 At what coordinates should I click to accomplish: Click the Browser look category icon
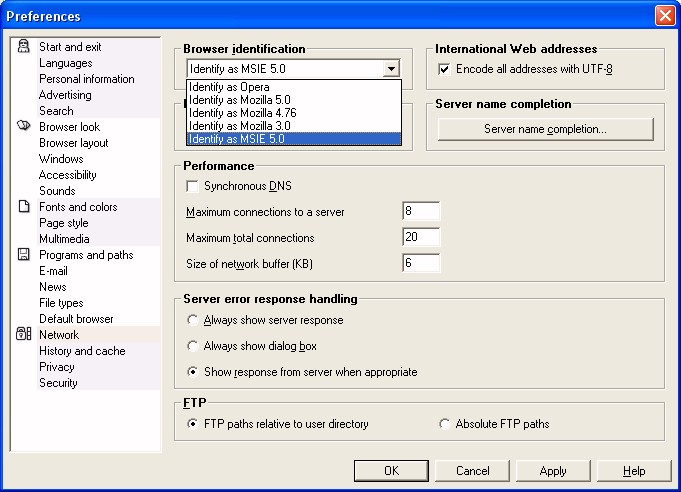23,126
